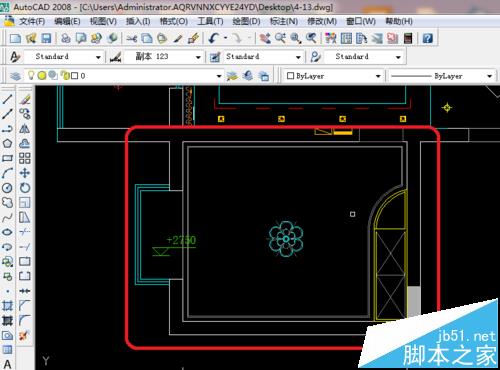Select the Copy Object modify tool
Screen dimensions: 500x370
25,114
